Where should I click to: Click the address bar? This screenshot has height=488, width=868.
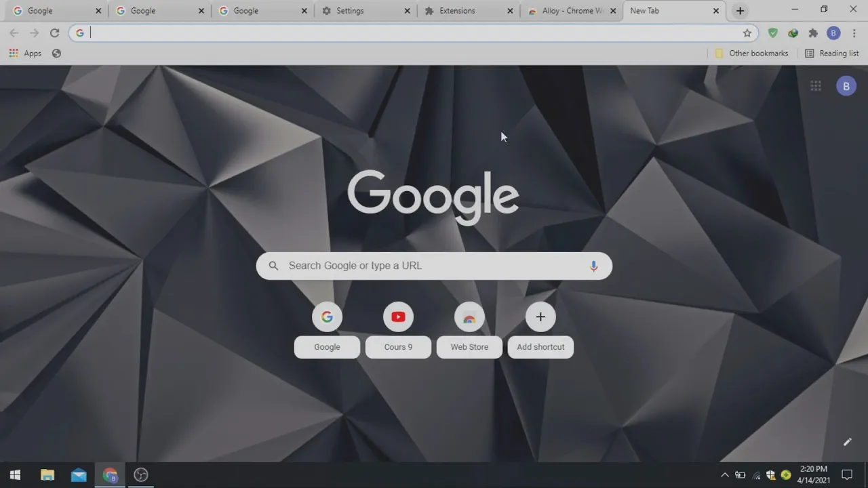[x=414, y=33]
